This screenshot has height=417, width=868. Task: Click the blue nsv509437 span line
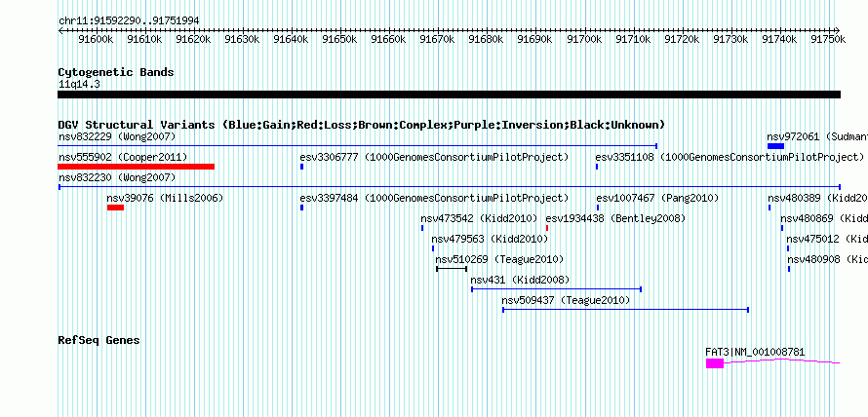[625, 310]
